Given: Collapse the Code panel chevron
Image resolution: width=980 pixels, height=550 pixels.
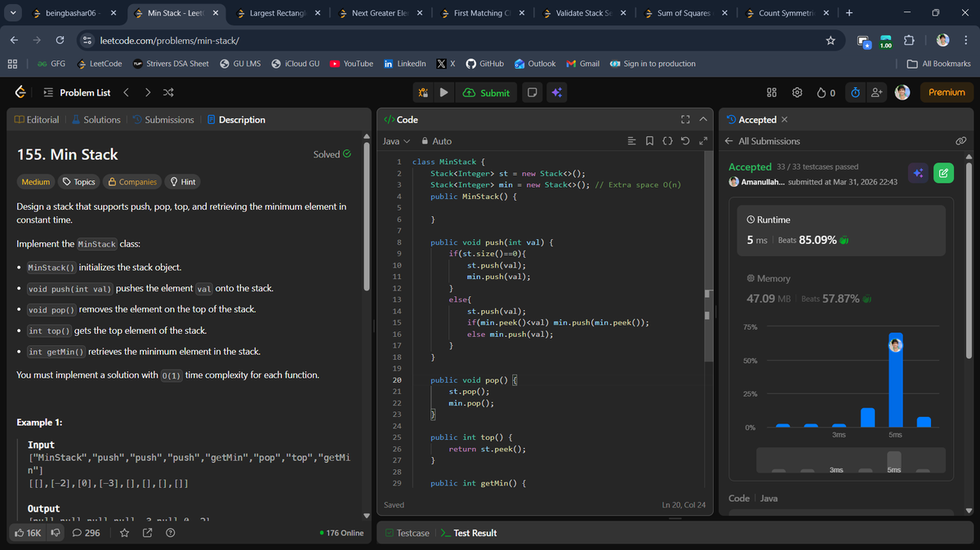Looking at the screenshot, I should point(703,120).
